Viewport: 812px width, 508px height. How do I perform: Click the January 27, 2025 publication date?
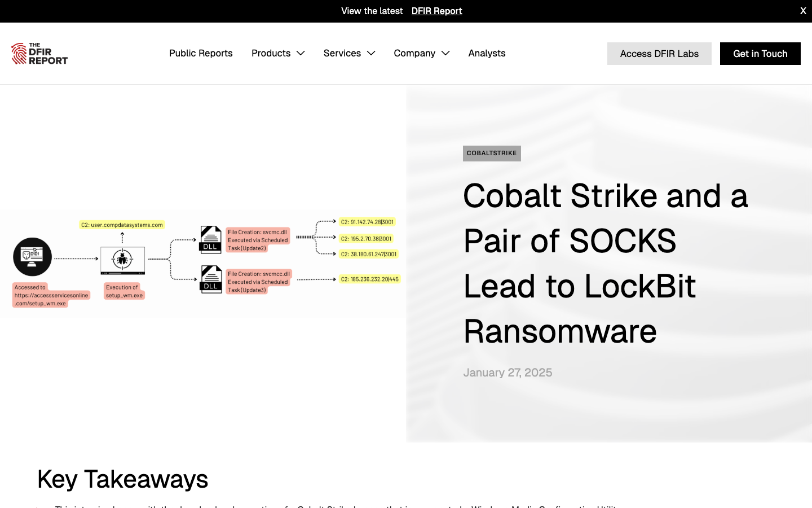point(507,373)
